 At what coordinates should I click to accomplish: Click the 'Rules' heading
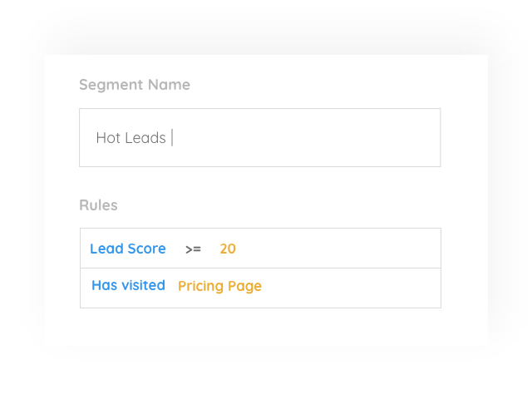(98, 205)
